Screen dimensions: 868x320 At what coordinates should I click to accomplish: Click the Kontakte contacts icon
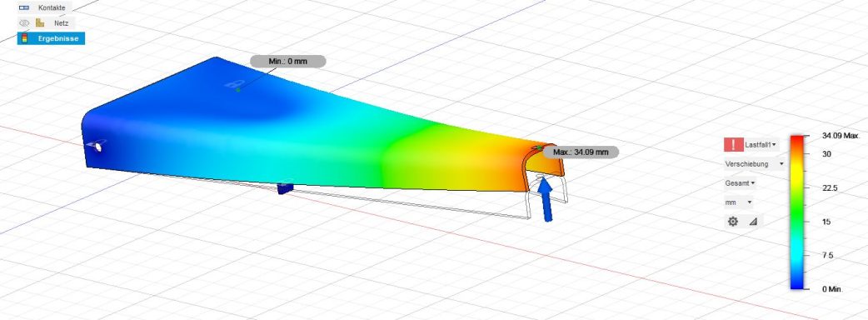[x=24, y=7]
